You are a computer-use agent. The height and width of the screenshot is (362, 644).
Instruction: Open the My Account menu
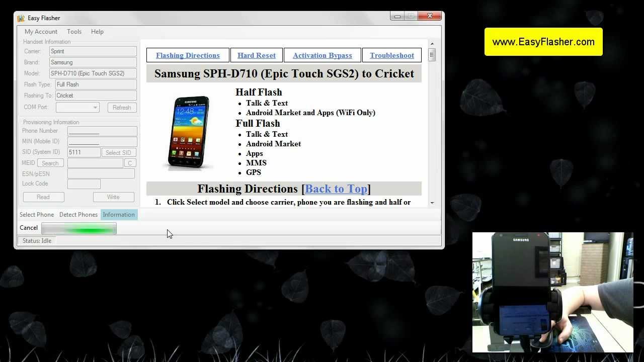(41, 32)
